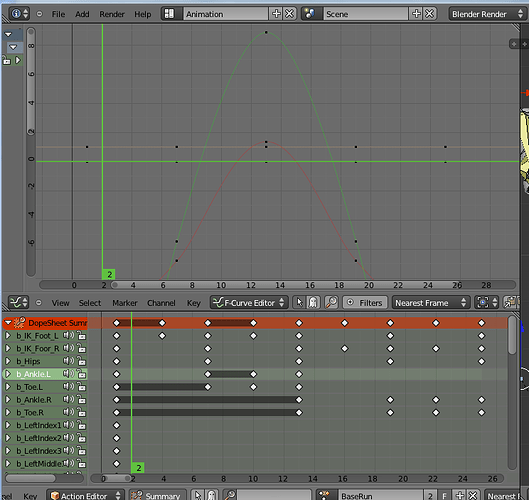Image resolution: width=529 pixels, height=500 pixels.
Task: Mute the b_Ankle.L channel
Action: [x=68, y=374]
